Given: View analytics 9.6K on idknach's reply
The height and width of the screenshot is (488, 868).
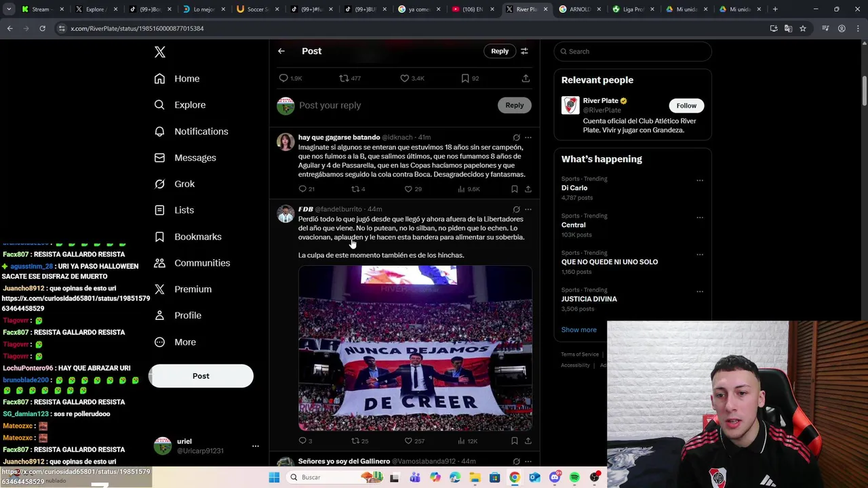Looking at the screenshot, I should pyautogui.click(x=469, y=189).
